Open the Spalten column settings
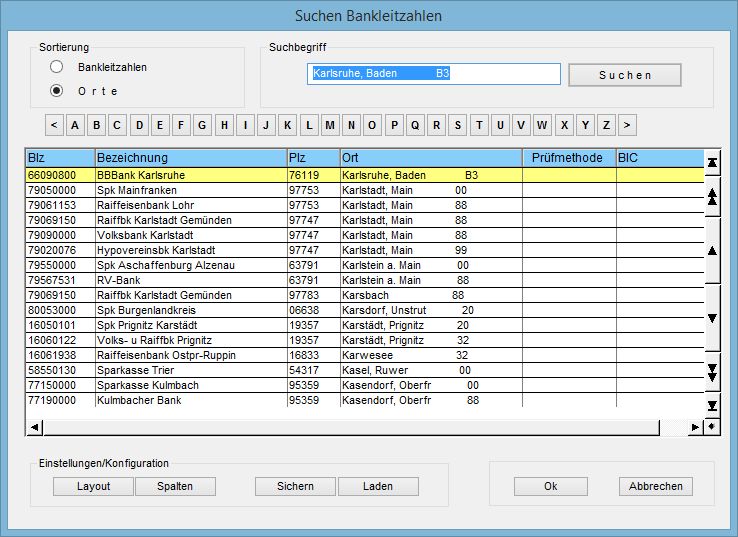The image size is (738, 537). 176,486
